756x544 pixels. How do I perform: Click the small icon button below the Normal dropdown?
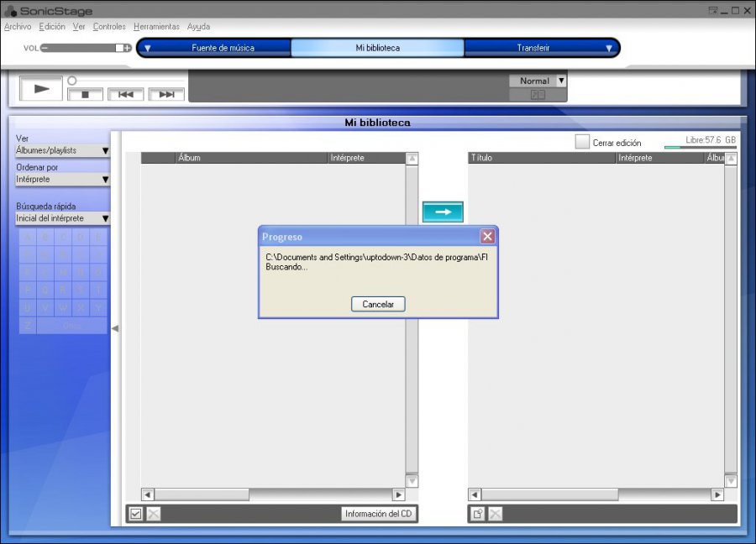click(538, 94)
